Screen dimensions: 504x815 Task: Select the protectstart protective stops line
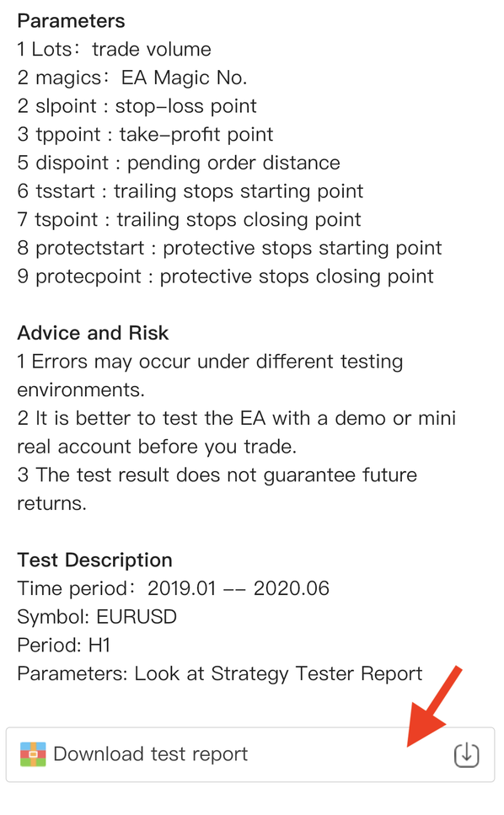[229, 248]
